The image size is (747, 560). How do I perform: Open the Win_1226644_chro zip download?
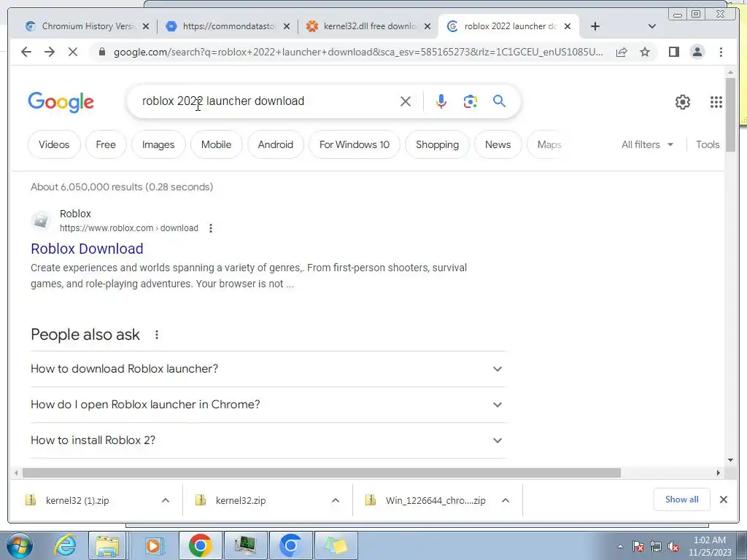(436, 500)
